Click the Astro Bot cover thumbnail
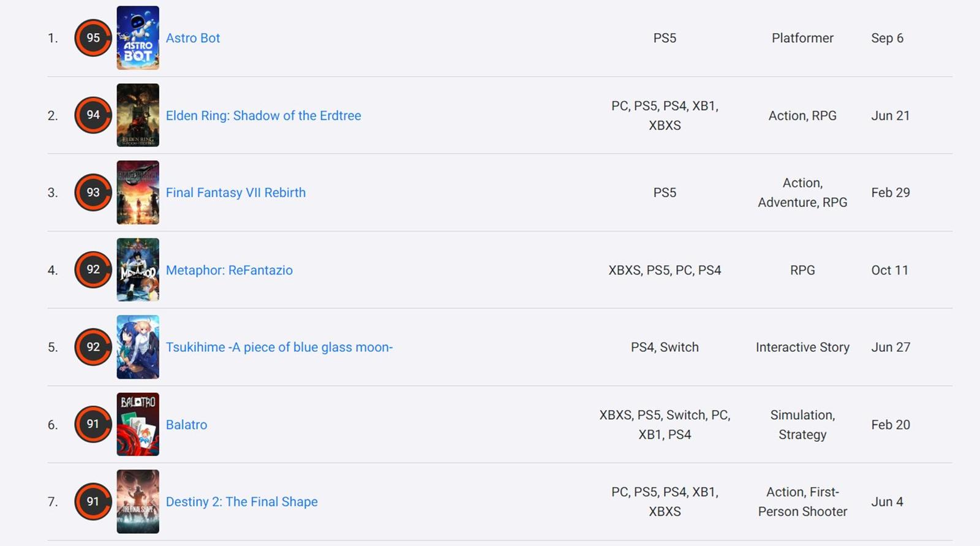This screenshot has width=980, height=546. click(138, 38)
